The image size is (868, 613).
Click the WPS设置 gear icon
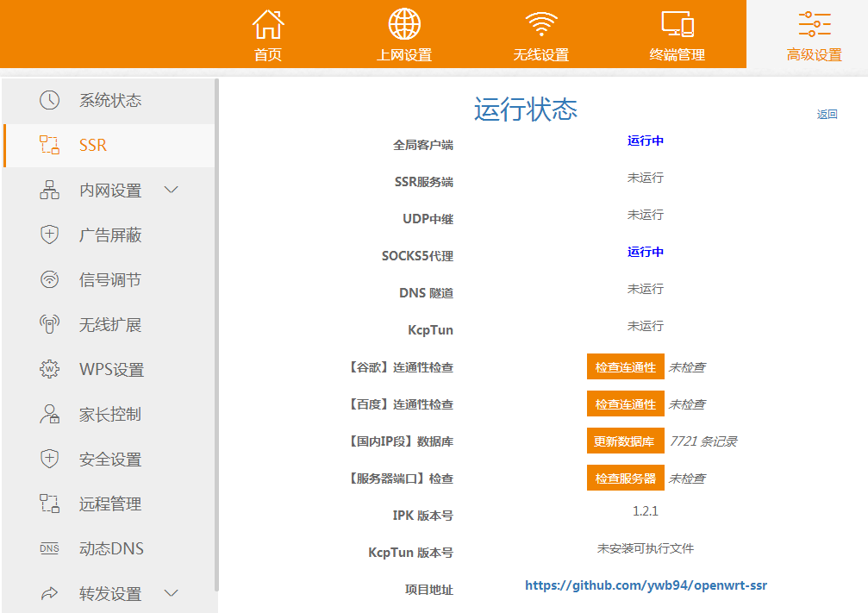(49, 369)
